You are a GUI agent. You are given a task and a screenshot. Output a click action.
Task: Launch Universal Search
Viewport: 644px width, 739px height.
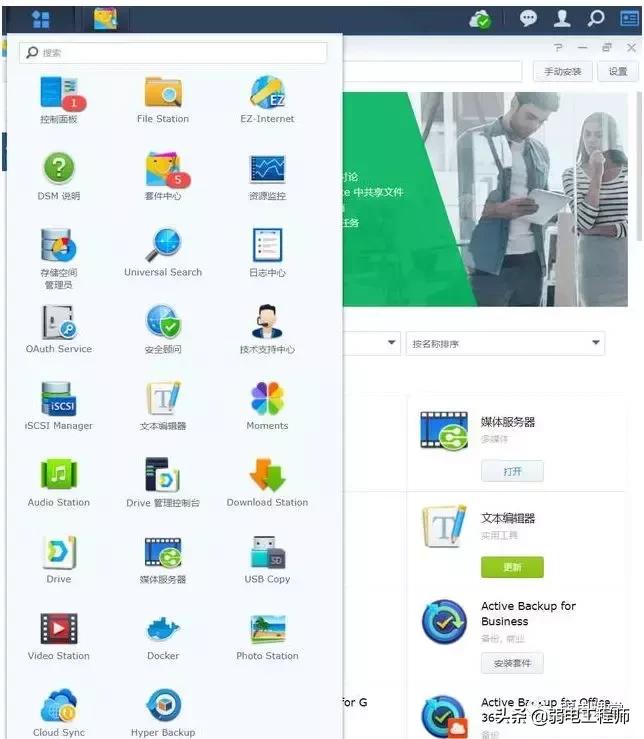point(163,253)
